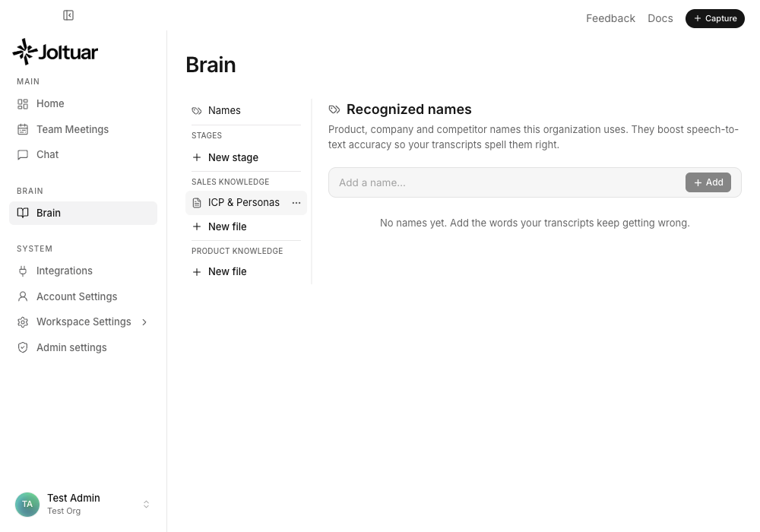Open the Docs link
The height and width of the screenshot is (532, 760).
tap(660, 18)
